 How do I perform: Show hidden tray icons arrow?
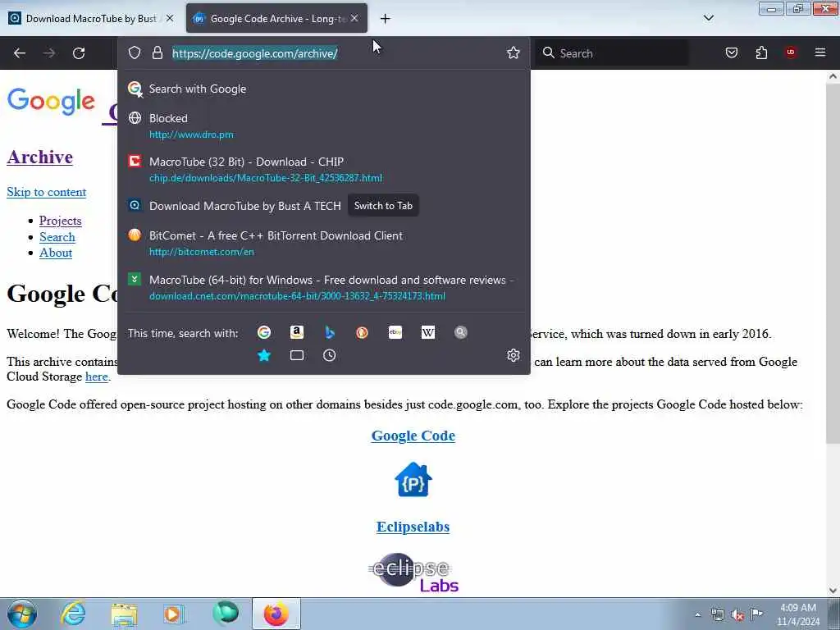click(697, 614)
